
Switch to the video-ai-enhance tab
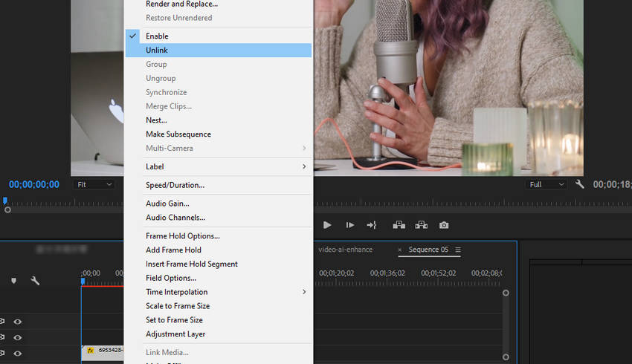click(346, 250)
